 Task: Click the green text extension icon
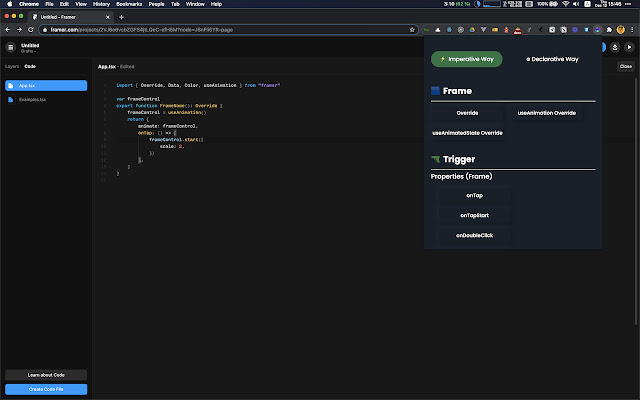pyautogui.click(x=426, y=29)
